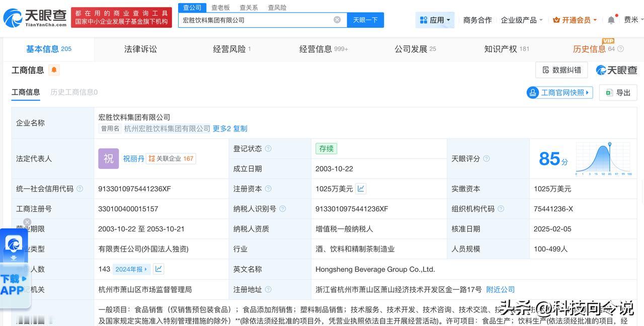Switch to 查公司 search tab
The height and width of the screenshot is (326, 644).
coord(192,8)
